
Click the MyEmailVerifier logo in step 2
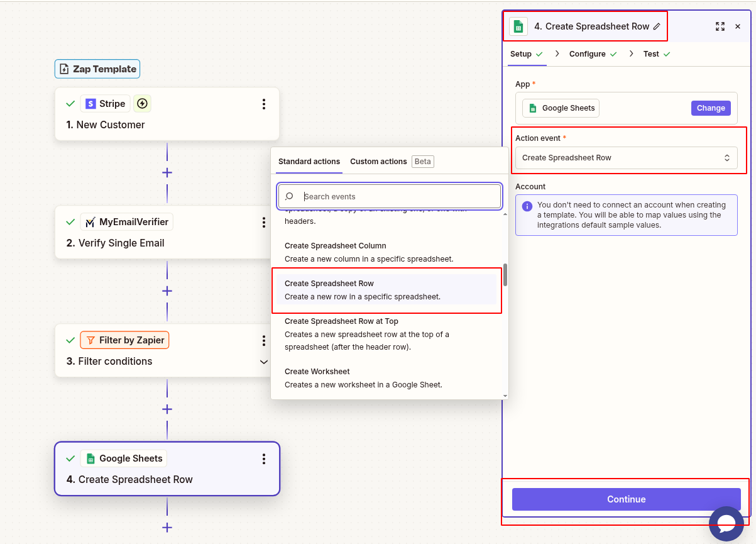pyautogui.click(x=92, y=221)
